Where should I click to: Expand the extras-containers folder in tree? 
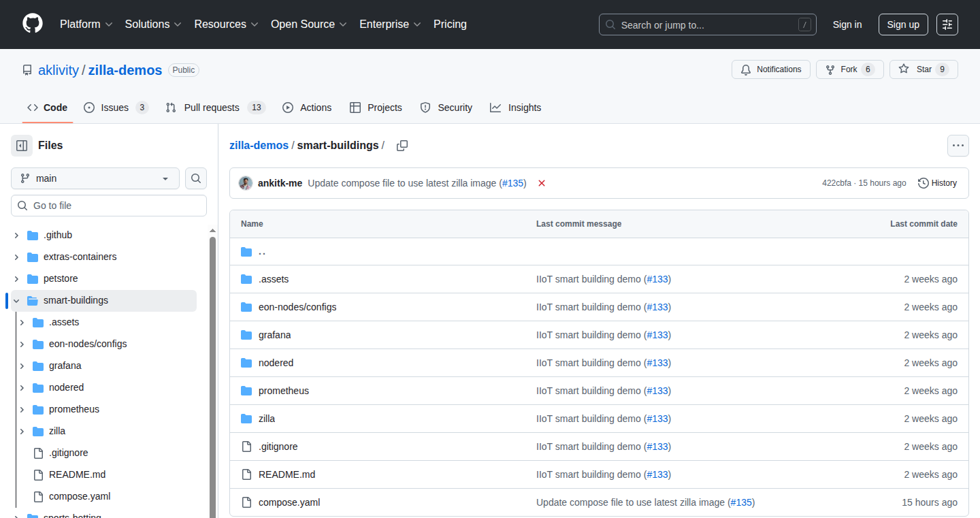tap(16, 257)
